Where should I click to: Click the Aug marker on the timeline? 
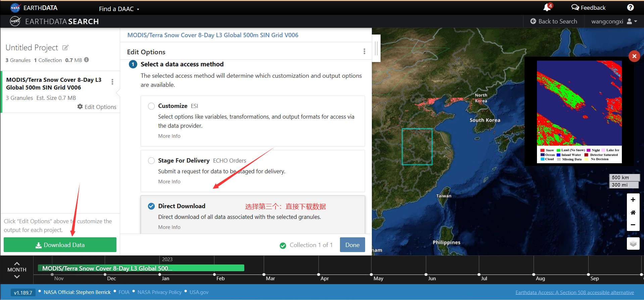pos(540,278)
